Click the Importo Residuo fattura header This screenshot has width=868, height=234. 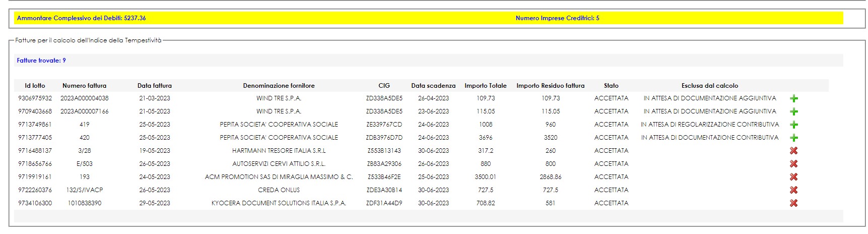(x=550, y=86)
